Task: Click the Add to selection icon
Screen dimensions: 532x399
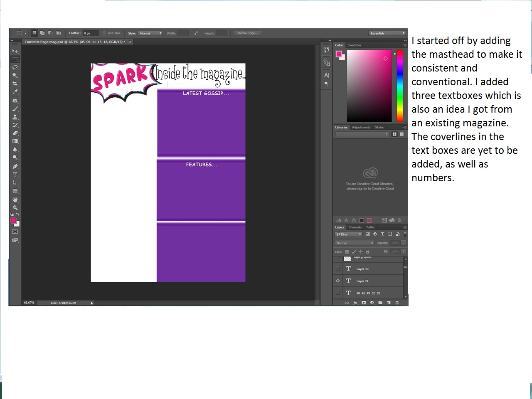Action: click(42, 33)
